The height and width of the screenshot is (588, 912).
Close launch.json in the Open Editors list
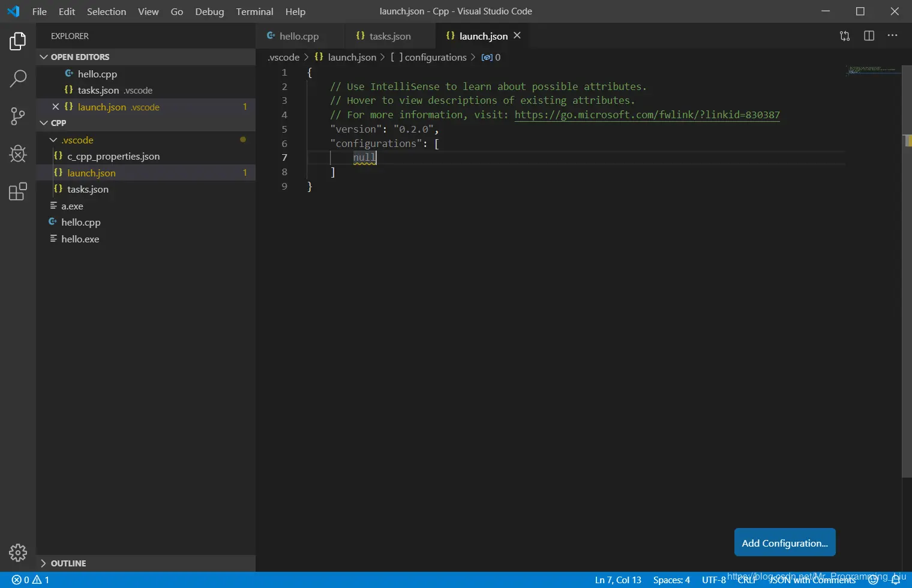pos(55,107)
